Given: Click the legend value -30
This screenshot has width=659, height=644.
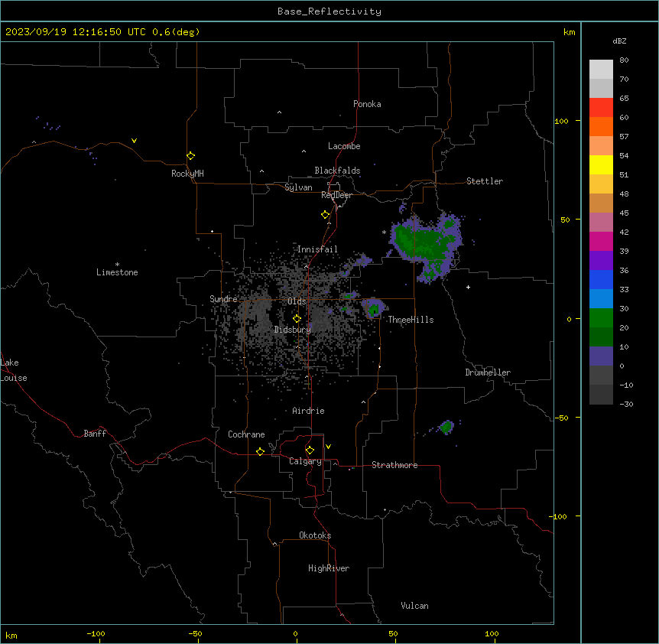Looking at the screenshot, I should click(626, 404).
